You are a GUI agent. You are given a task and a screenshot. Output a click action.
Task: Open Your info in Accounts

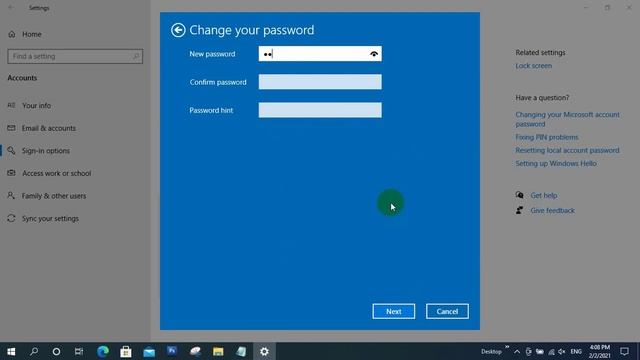click(x=37, y=106)
